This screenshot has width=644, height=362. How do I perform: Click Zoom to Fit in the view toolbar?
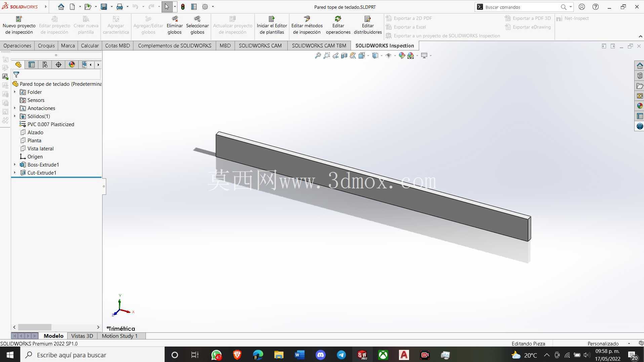click(x=318, y=56)
